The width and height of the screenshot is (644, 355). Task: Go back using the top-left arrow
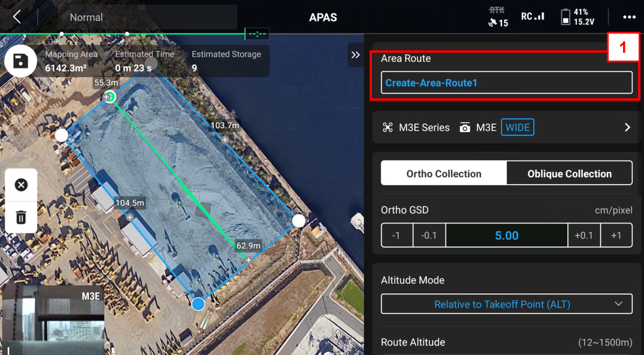click(17, 17)
